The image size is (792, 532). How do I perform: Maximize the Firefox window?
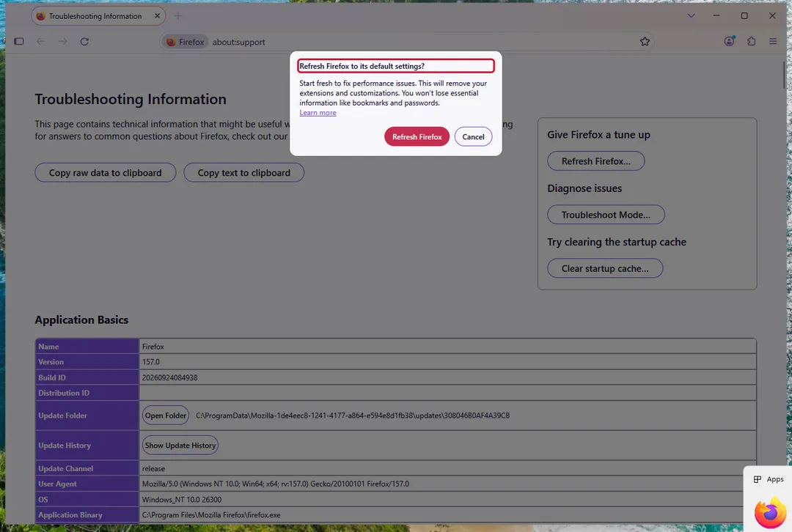click(744, 15)
